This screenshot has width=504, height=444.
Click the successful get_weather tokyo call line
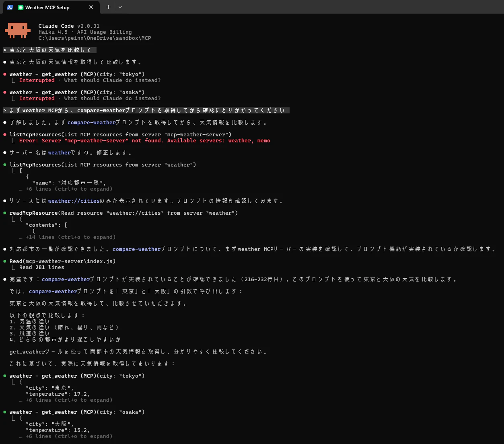[77, 376]
